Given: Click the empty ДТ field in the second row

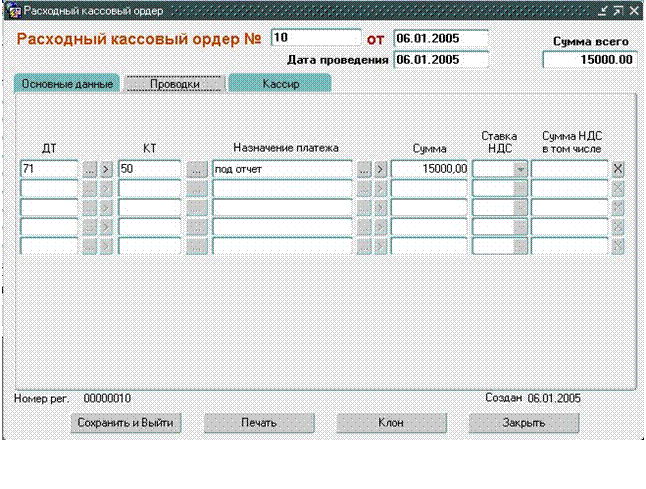Looking at the screenshot, I should tap(49, 189).
